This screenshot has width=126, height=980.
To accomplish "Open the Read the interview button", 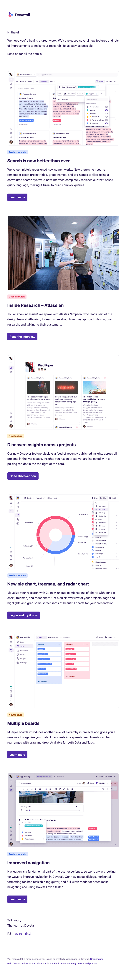I will point(22,337).
